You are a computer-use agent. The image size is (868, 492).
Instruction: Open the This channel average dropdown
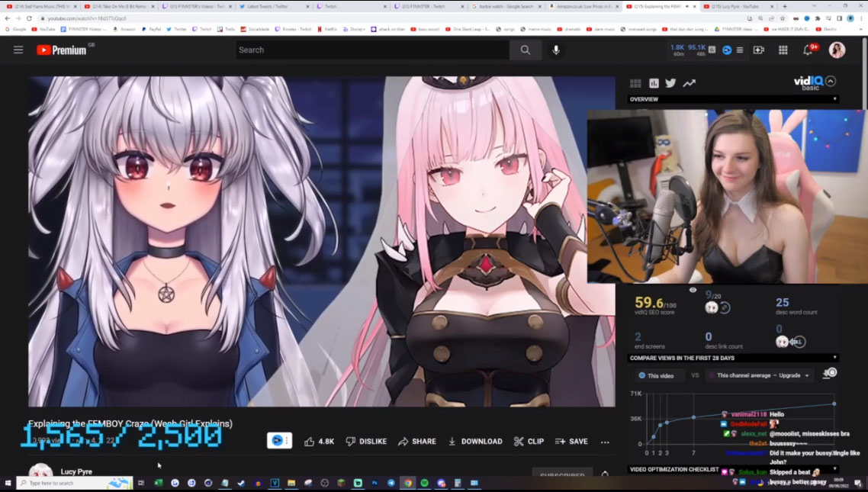pos(760,375)
